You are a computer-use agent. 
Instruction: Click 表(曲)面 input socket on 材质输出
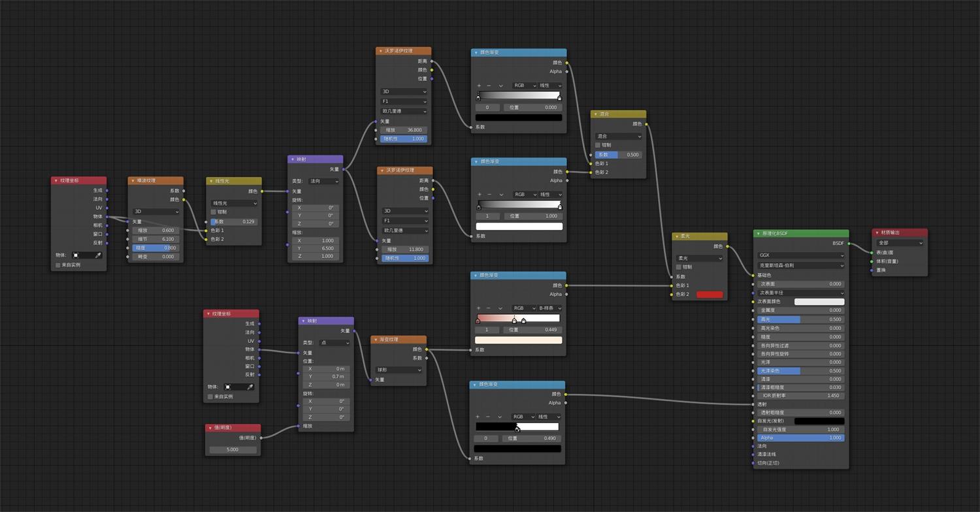point(872,252)
